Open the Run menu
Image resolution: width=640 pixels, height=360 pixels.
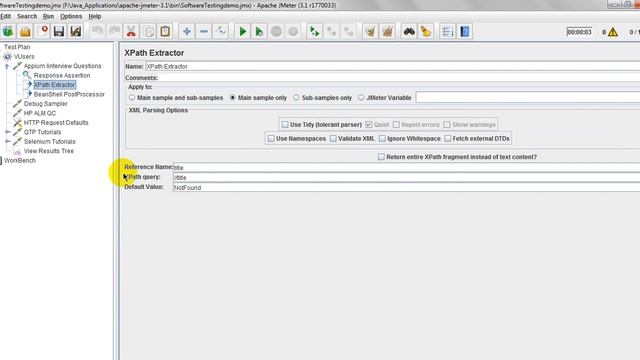point(48,16)
